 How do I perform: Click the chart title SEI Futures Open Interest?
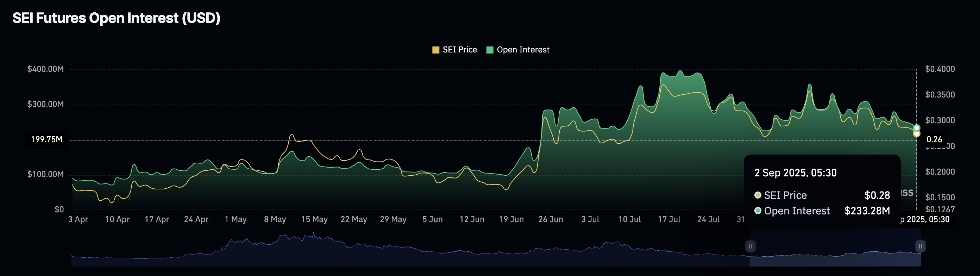[116, 18]
